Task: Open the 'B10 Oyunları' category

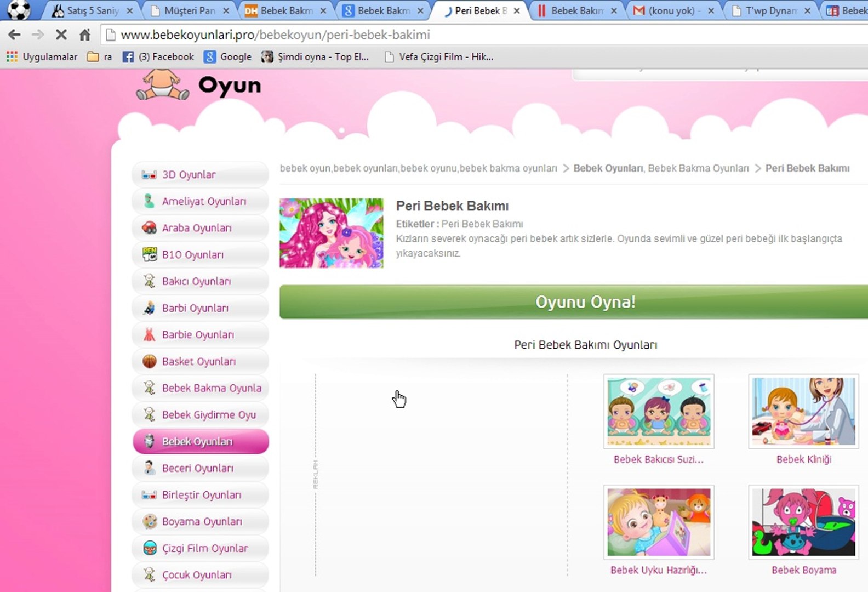Action: tap(201, 255)
